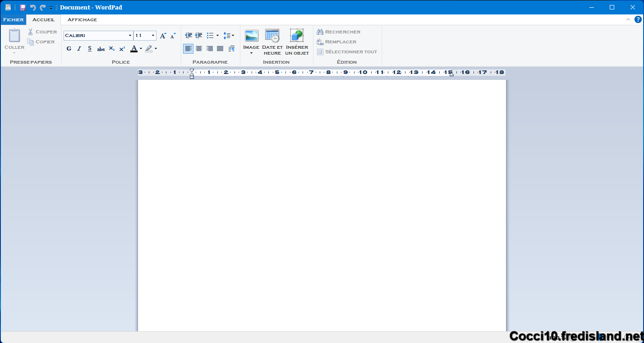Paste using the Coller clipboard icon
This screenshot has height=343, width=644.
14,35
